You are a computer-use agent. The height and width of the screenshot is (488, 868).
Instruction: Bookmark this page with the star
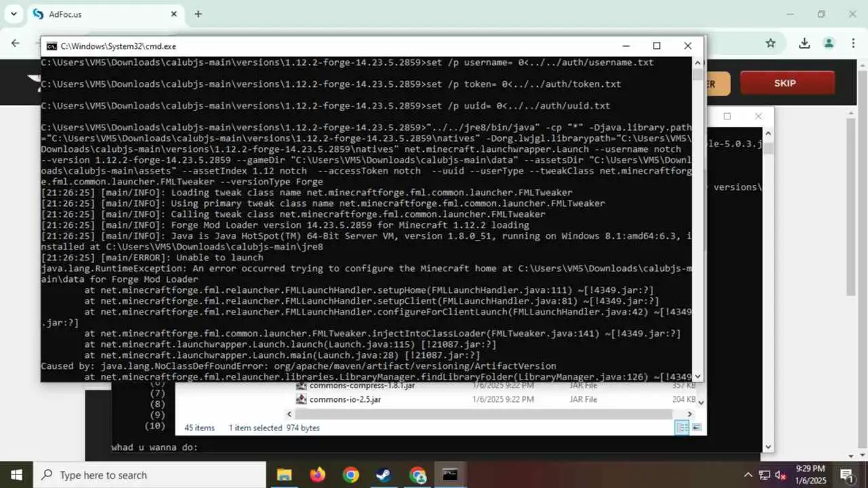(770, 43)
